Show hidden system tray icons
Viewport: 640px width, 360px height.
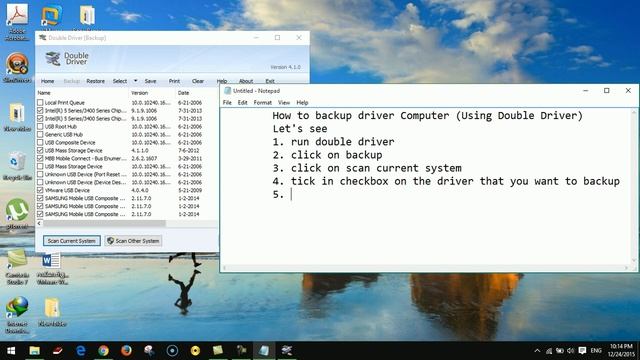(x=538, y=351)
